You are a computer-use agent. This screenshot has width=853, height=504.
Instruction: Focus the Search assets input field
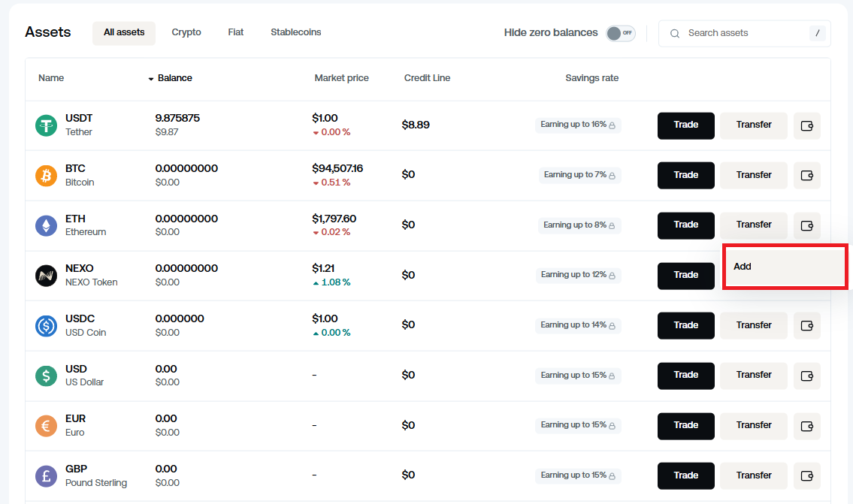(744, 33)
